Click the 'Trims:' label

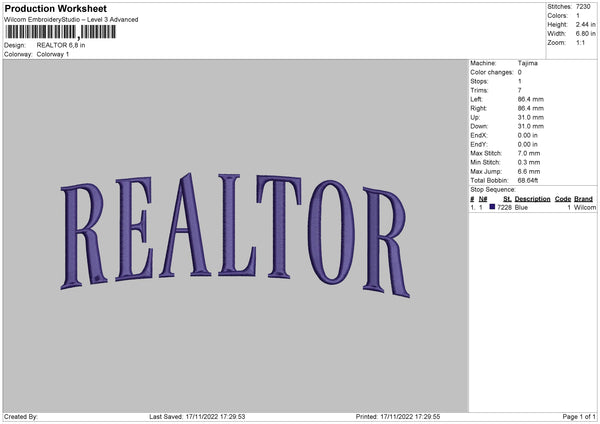point(479,90)
